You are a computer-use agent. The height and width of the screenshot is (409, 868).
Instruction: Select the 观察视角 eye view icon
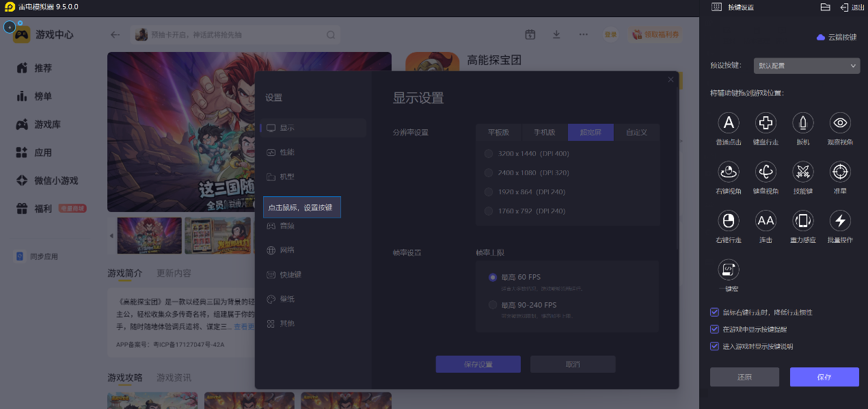pyautogui.click(x=840, y=122)
